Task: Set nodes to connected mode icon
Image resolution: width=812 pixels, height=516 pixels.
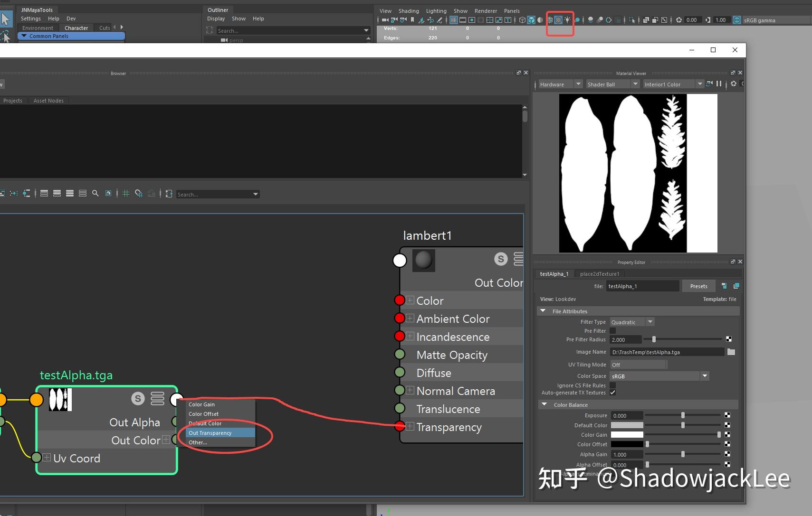Action: click(57, 193)
